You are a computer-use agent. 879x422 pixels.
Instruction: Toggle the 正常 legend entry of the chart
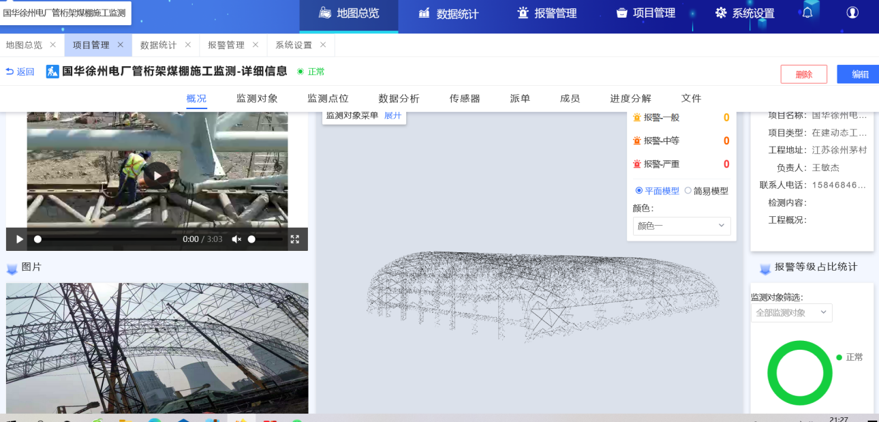click(850, 357)
